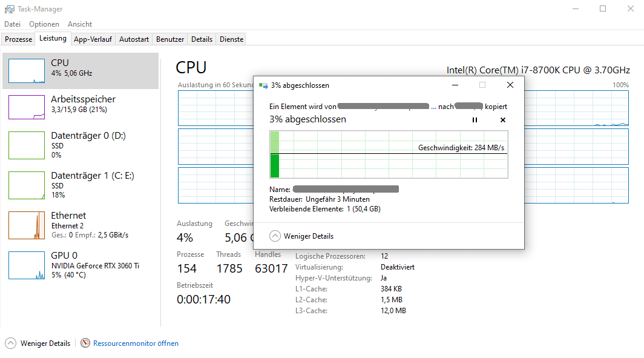Select the Ethernet network graph
Viewport: 644px width, 358px height.
pyautogui.click(x=27, y=225)
